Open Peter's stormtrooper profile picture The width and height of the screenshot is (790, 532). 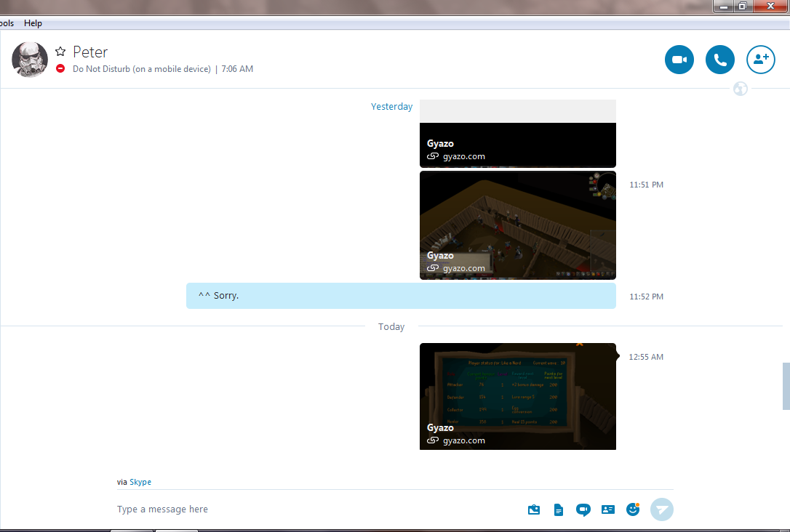30,60
